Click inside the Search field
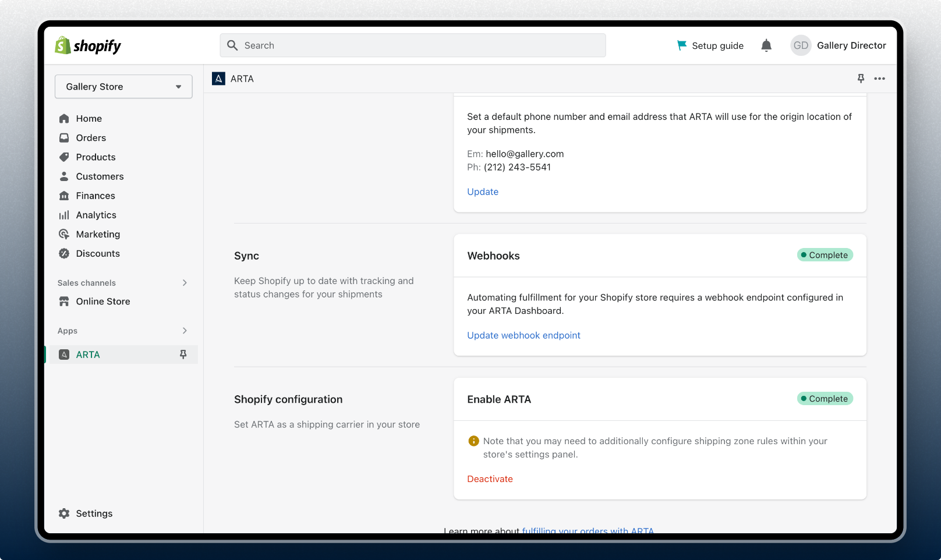Screen dimensions: 941x560 [x=412, y=45]
